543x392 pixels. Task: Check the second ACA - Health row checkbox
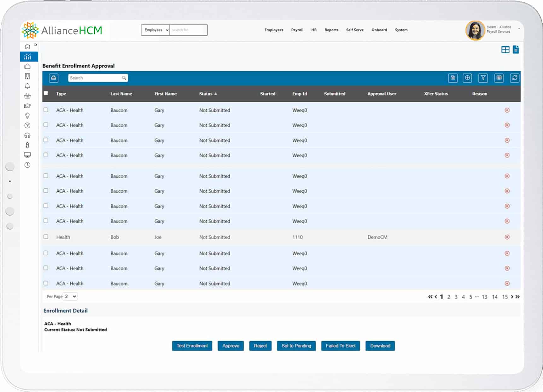(46, 125)
